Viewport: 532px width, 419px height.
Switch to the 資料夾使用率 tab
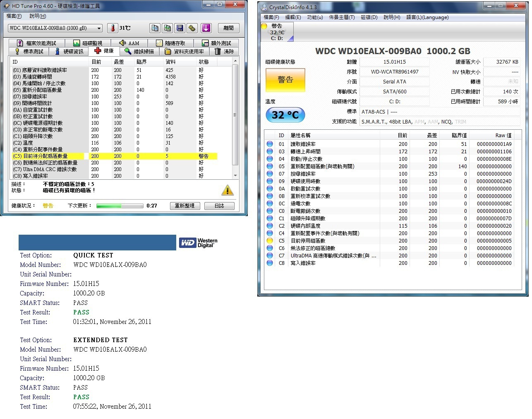185,51
